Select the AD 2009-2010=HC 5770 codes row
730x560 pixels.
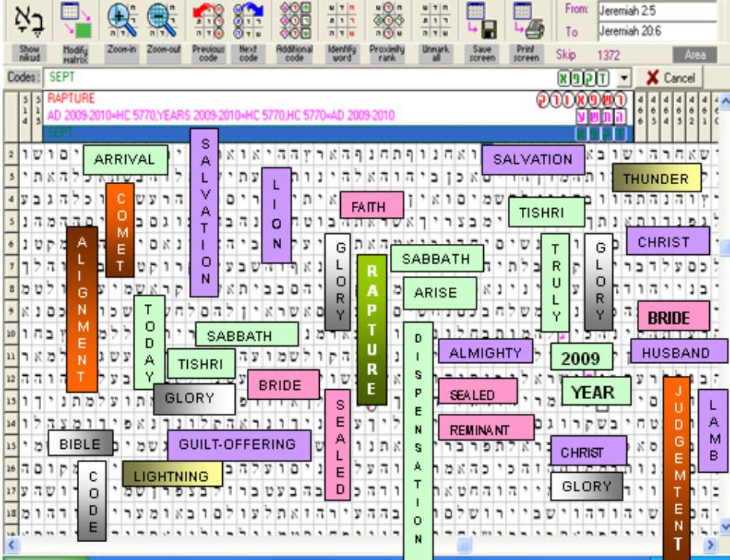338,116
